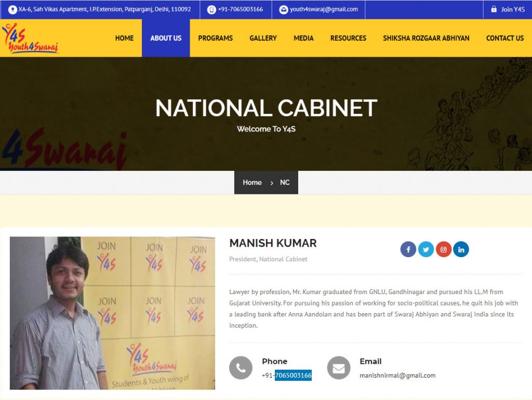Click the Youth4Swaraj logo
This screenshot has width=532, height=400.
30,38
